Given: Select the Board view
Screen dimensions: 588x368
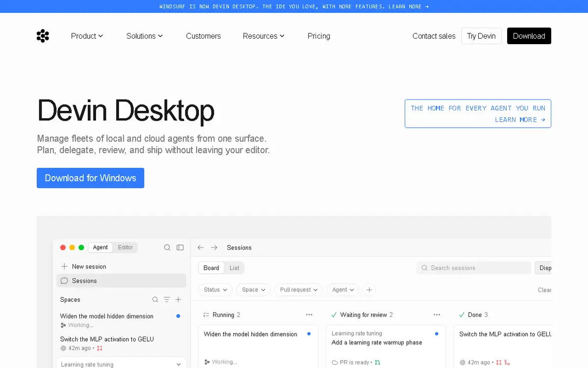Looking at the screenshot, I should click(211, 268).
